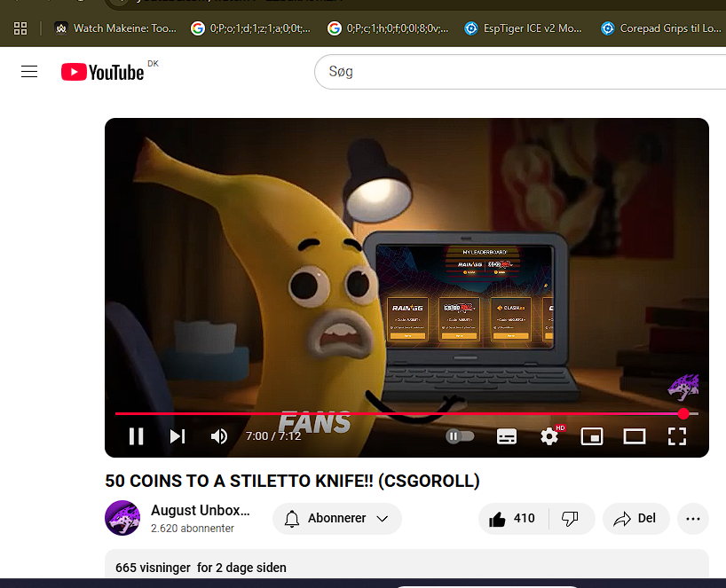Open the 0;P;o;1;d;1;z Google bookmark
Viewport: 726px width, 588px height.
click(x=251, y=28)
